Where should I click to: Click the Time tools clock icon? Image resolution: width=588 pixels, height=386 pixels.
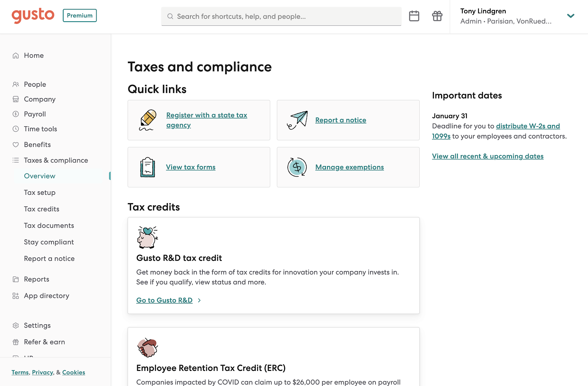pyautogui.click(x=16, y=129)
